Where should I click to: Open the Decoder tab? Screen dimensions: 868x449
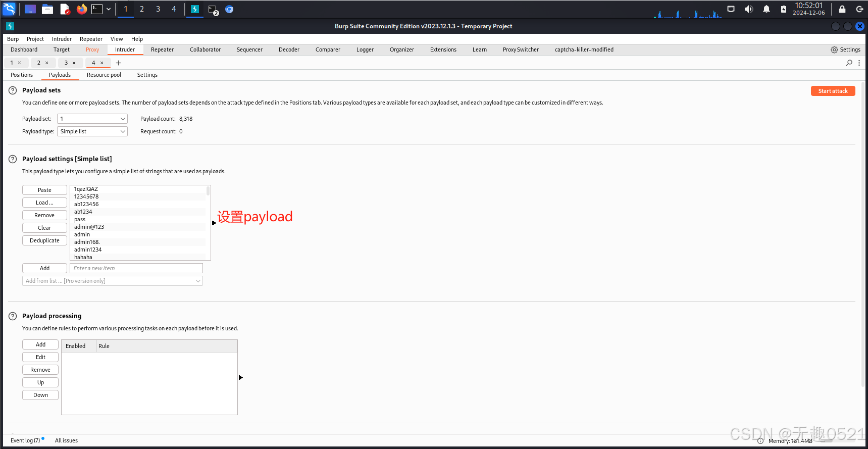tap(289, 49)
